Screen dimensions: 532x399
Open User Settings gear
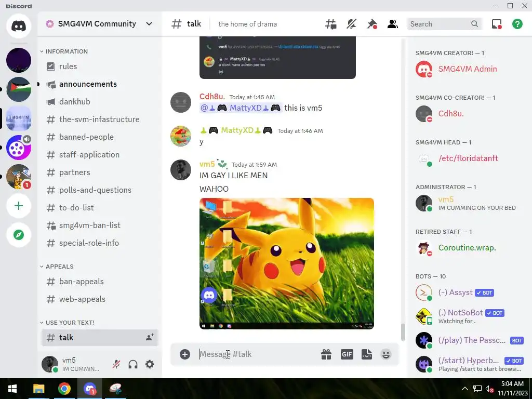(x=150, y=364)
